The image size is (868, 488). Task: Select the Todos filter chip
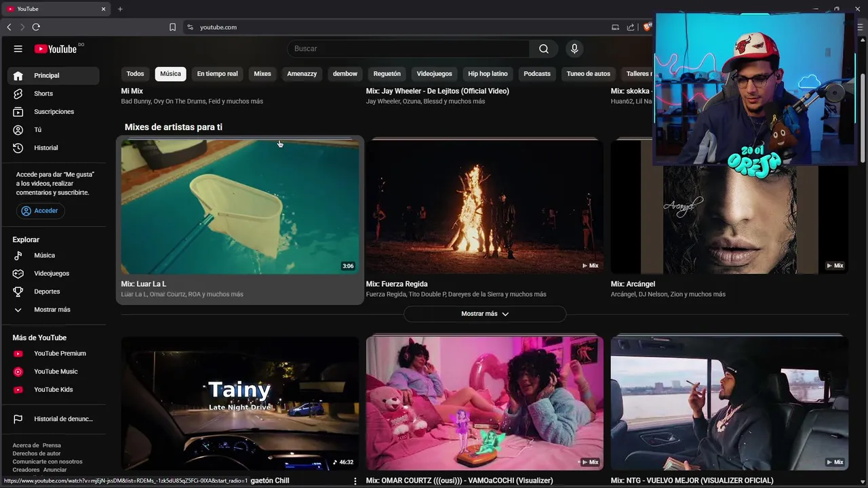click(x=135, y=74)
